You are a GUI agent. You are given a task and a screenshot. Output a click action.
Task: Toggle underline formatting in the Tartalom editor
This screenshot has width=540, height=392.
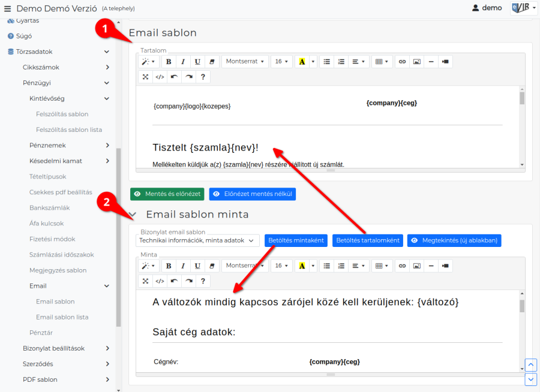click(196, 61)
